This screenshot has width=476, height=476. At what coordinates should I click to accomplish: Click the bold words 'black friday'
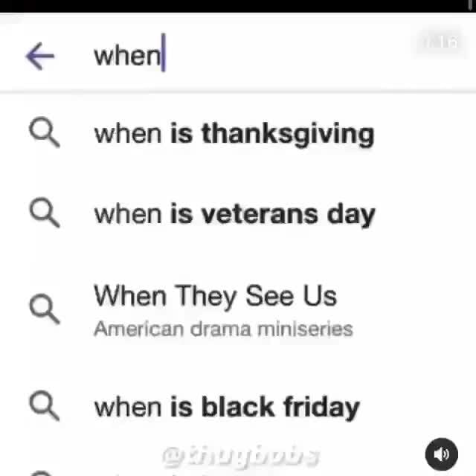click(280, 407)
